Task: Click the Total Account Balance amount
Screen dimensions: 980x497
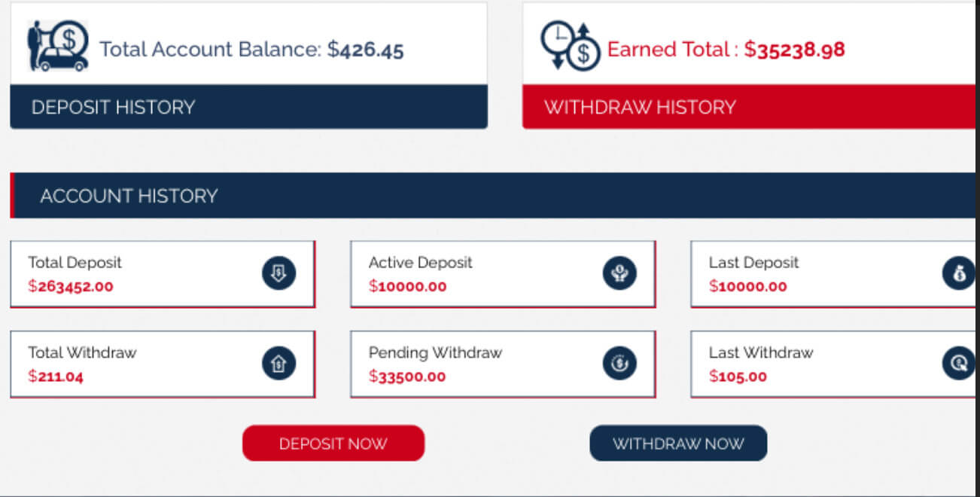Action: click(x=366, y=50)
